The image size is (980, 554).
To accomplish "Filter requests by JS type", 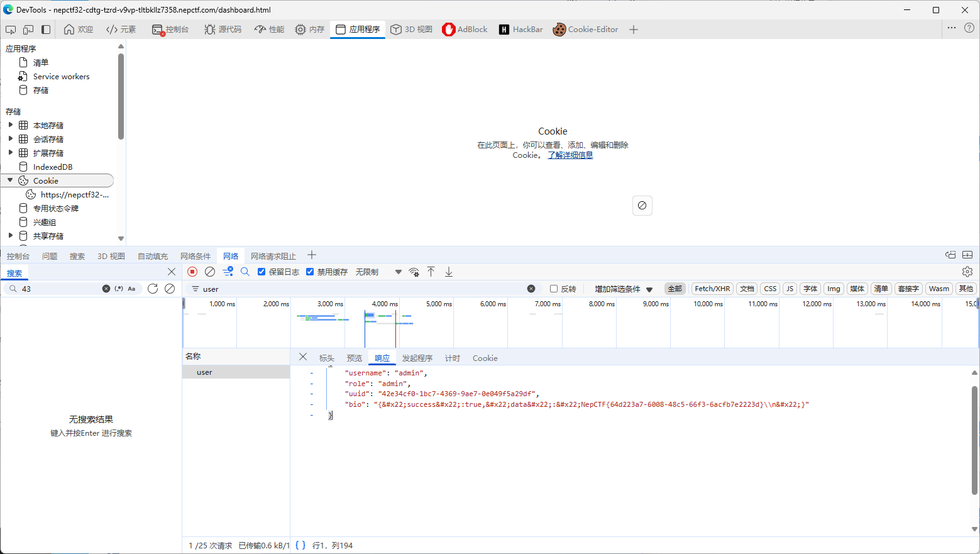I will [x=790, y=289].
